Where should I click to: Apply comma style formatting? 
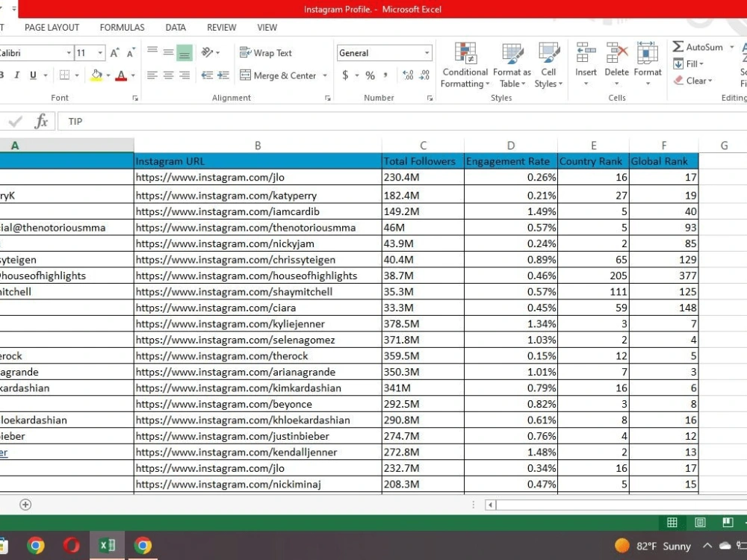tap(385, 75)
